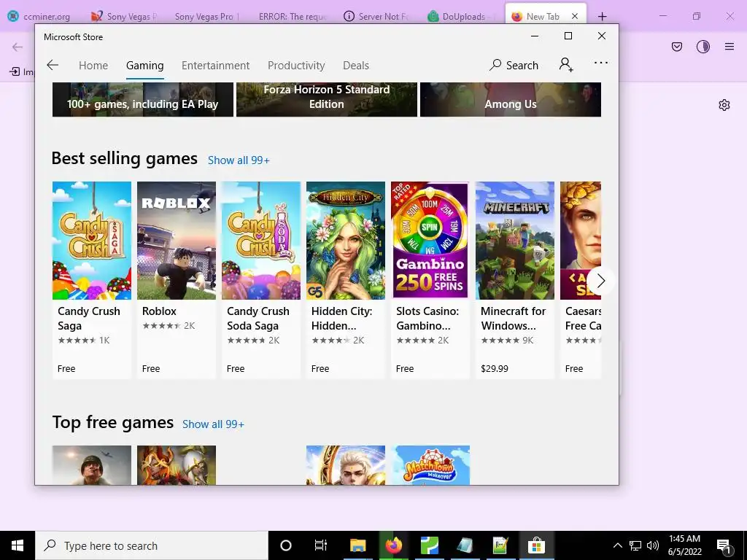Open Cortana from the taskbar
747x560 pixels.
click(286, 545)
